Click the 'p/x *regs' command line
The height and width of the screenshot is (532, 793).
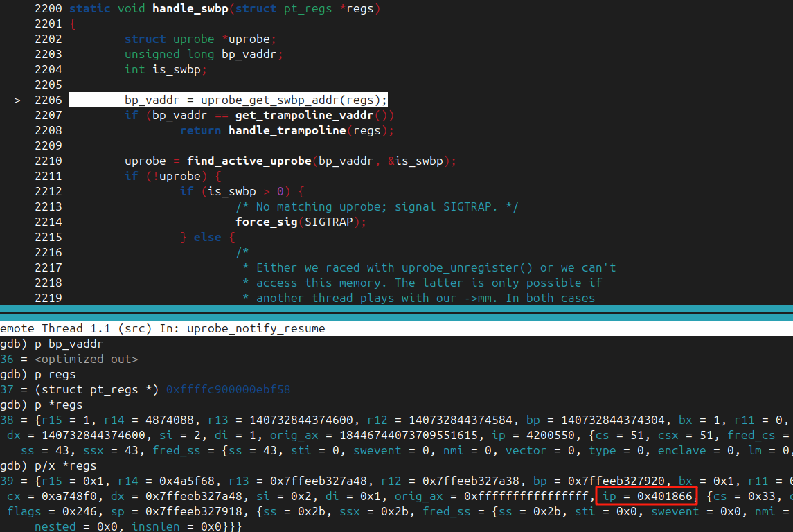65,465
